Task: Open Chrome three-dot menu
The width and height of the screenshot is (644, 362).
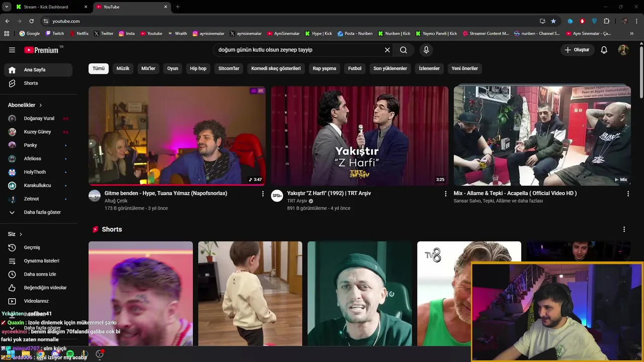Action: coord(637,21)
